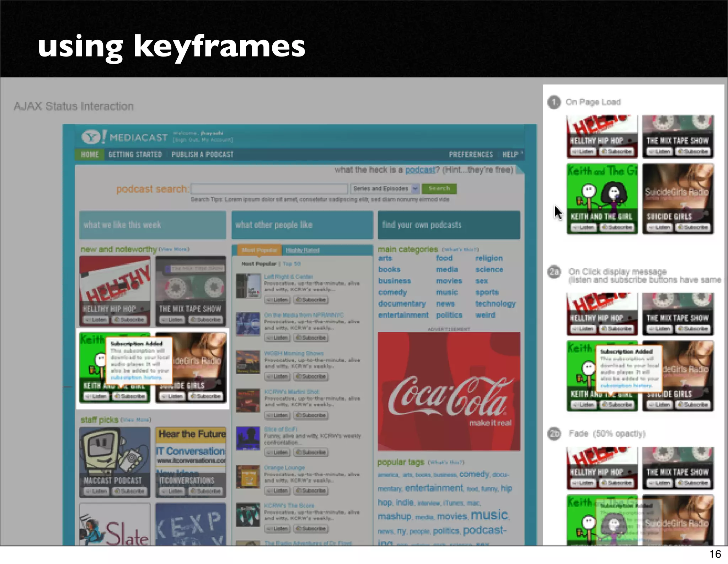Click View More beside staff picks
The height and width of the screenshot is (564, 728).
coord(136,420)
